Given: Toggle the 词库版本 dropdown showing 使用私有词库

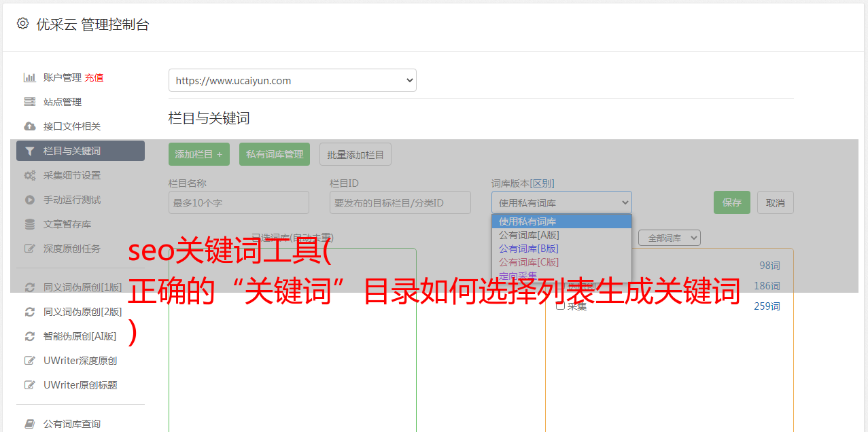Looking at the screenshot, I should (x=561, y=202).
